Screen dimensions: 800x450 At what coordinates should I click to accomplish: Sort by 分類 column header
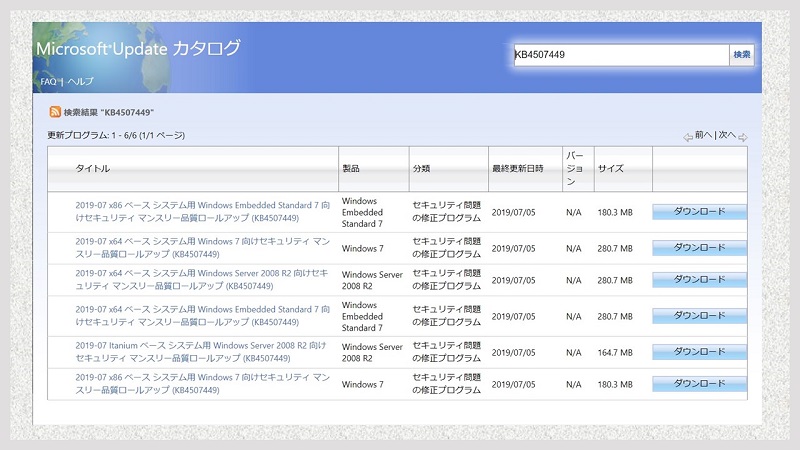(421, 168)
